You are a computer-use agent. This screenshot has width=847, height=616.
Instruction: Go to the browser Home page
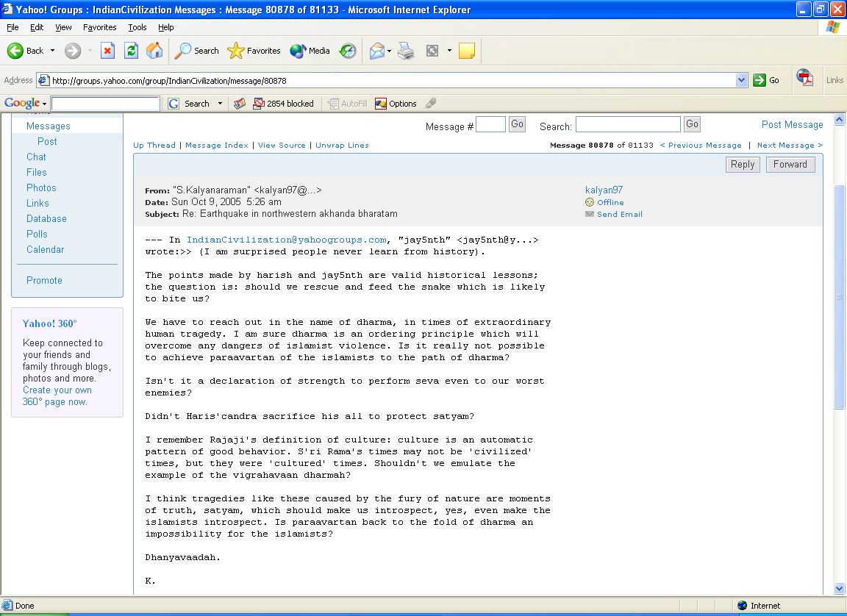click(x=154, y=51)
